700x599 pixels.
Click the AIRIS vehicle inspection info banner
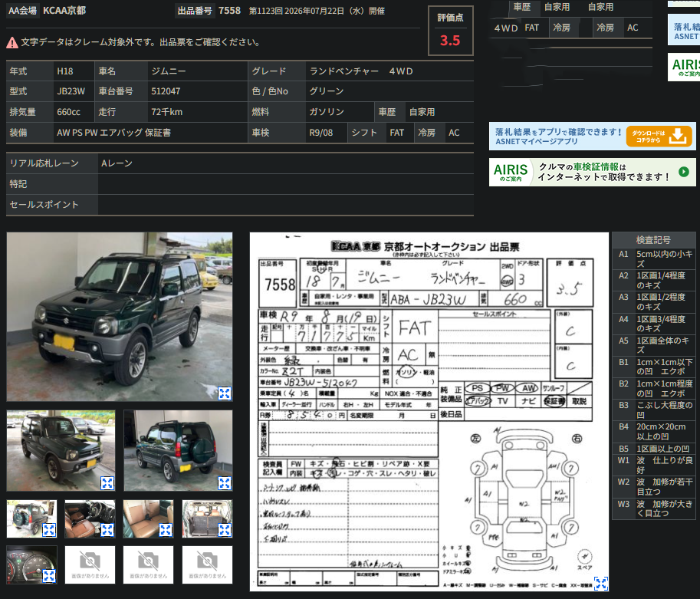593,172
